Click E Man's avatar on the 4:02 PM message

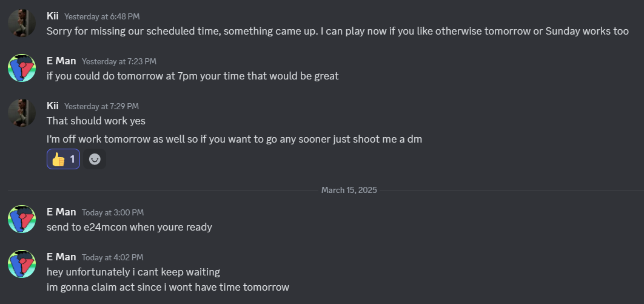pyautogui.click(x=22, y=264)
